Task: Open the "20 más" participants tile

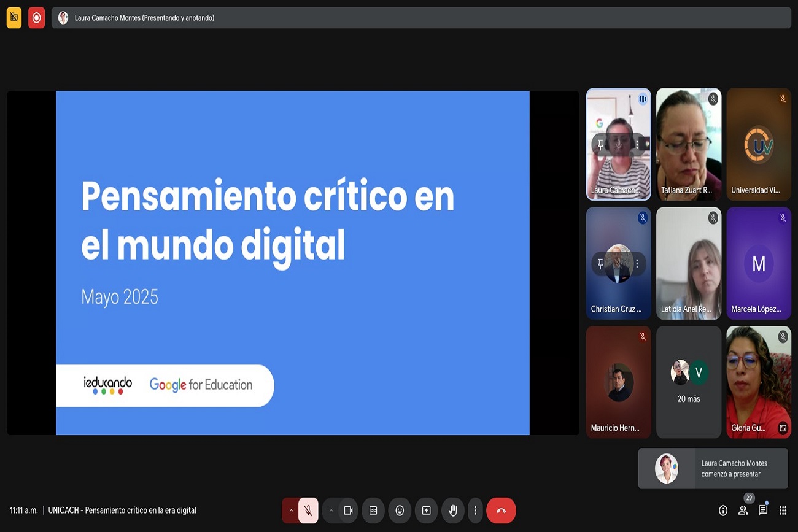Action: (689, 382)
